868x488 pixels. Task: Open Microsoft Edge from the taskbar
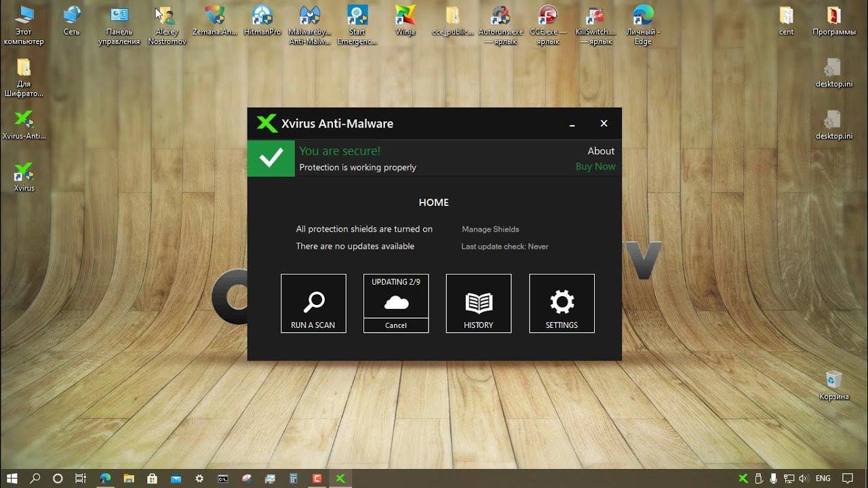coord(105,478)
